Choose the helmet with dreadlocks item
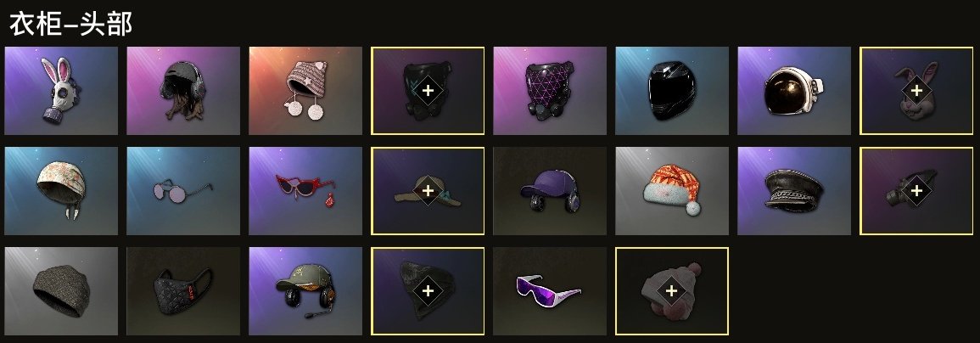Screen dimensions: 980x343 (183, 91)
